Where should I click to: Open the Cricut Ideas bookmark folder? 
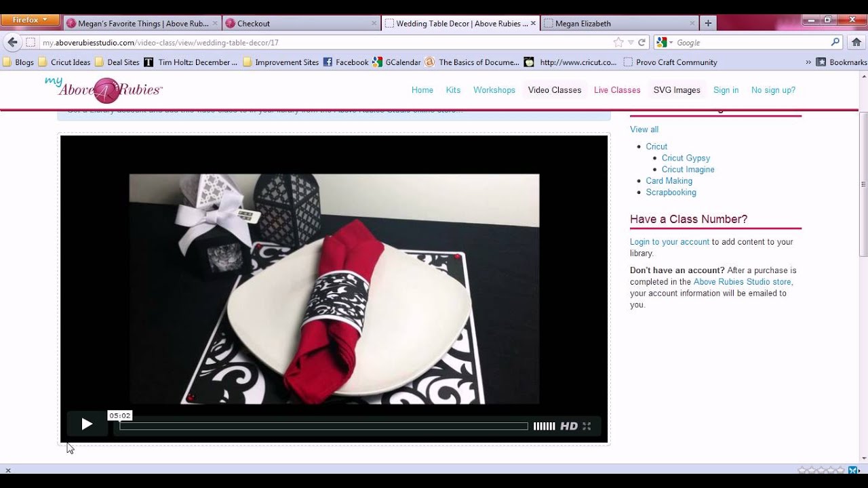(64, 62)
